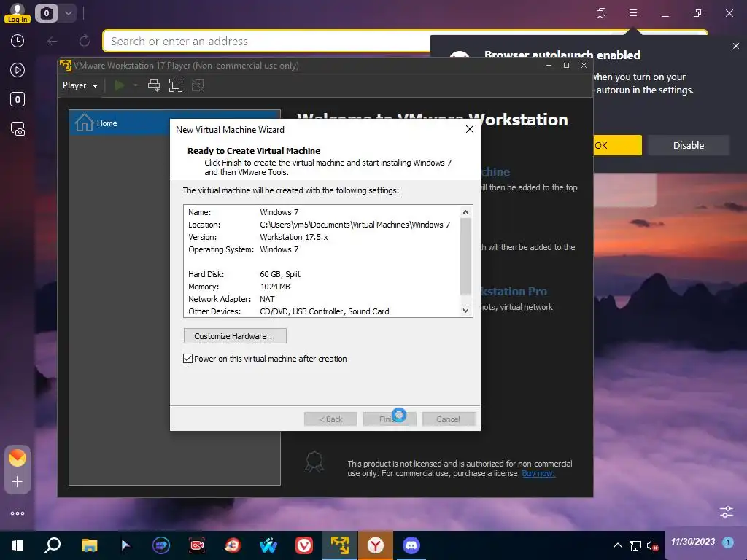Click Send Ctrl+Alt+Del toolbar icon
747x560 pixels.
[x=153, y=86]
